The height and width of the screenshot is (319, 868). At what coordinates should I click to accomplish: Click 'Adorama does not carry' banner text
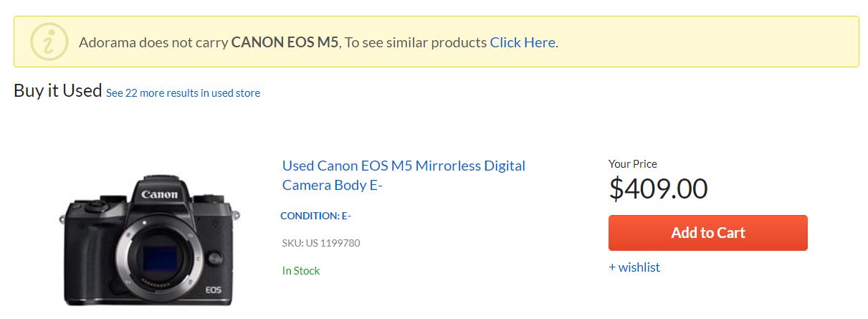154,42
